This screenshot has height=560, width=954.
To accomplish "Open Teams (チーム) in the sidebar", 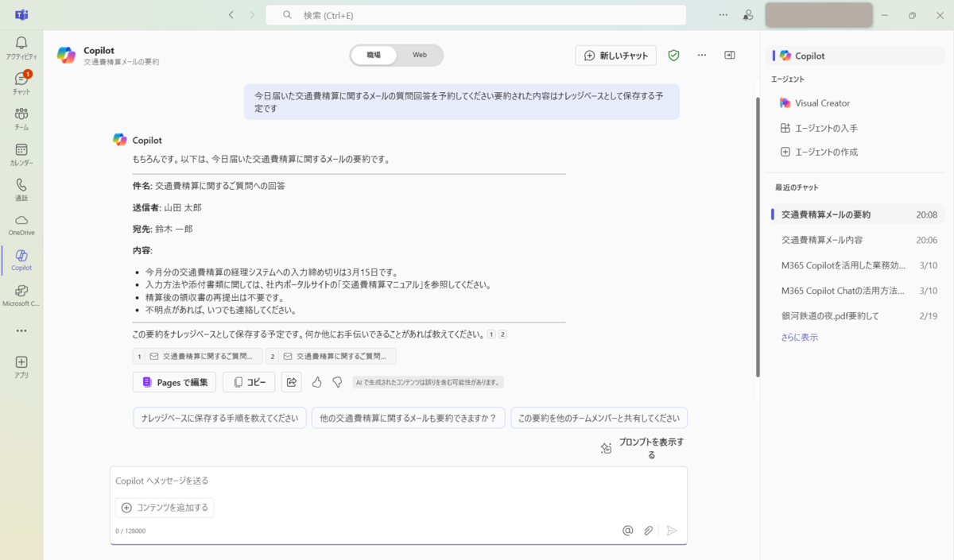I will click(21, 118).
